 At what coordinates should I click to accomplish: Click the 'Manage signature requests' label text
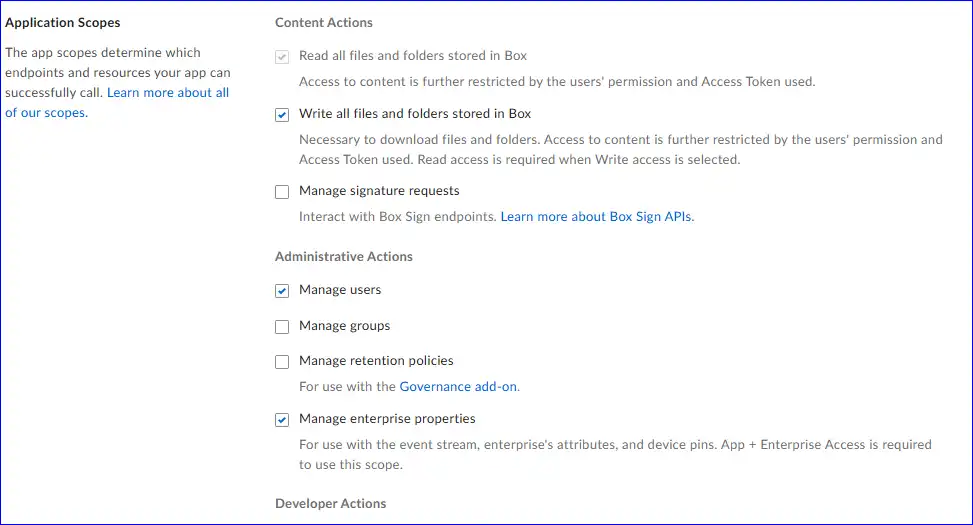[379, 191]
